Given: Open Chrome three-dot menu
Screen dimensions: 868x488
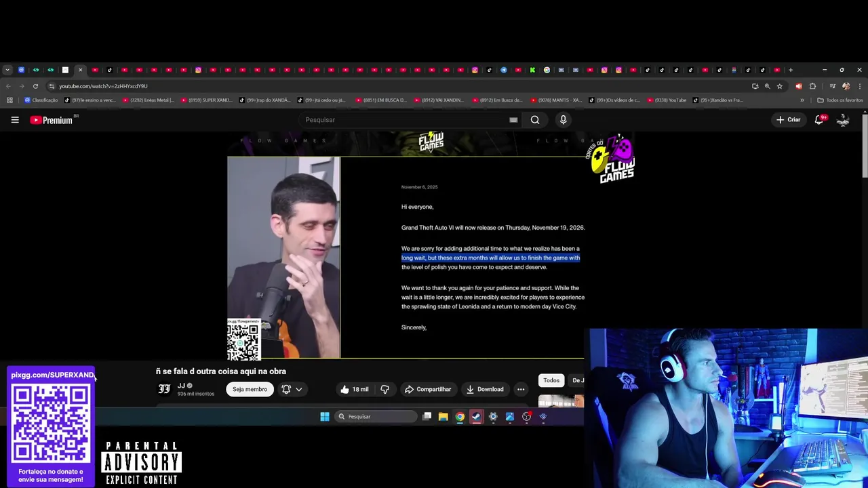Looking at the screenshot, I should [860, 86].
